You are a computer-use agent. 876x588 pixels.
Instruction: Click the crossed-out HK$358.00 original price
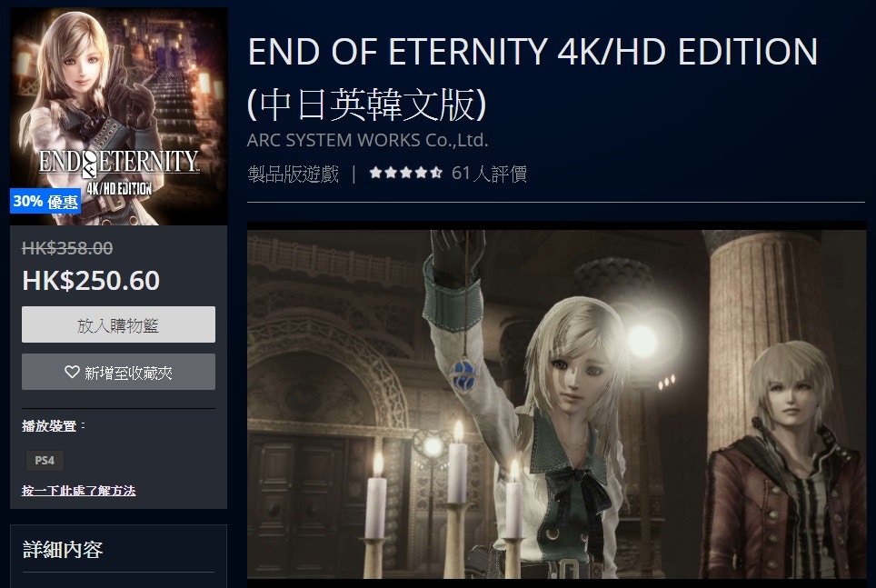pyautogui.click(x=67, y=247)
